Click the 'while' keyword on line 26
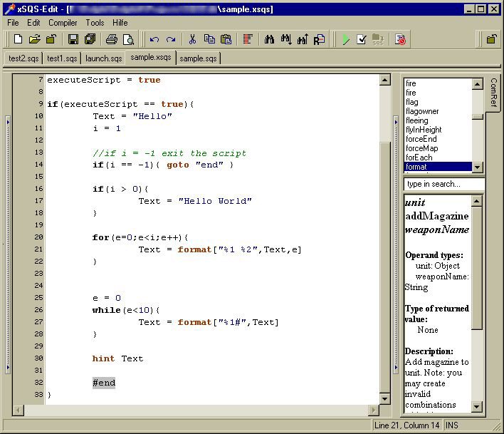504x434 pixels. coord(106,310)
